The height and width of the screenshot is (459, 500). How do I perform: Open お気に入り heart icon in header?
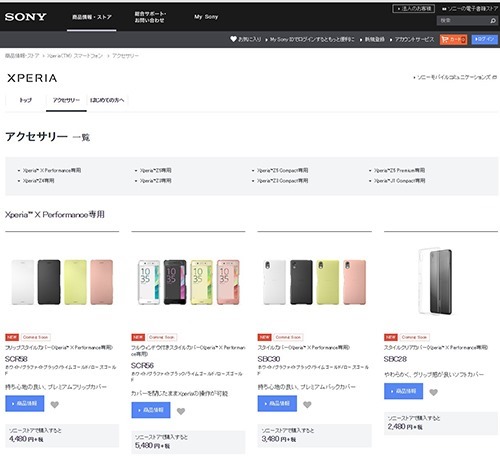tap(233, 39)
